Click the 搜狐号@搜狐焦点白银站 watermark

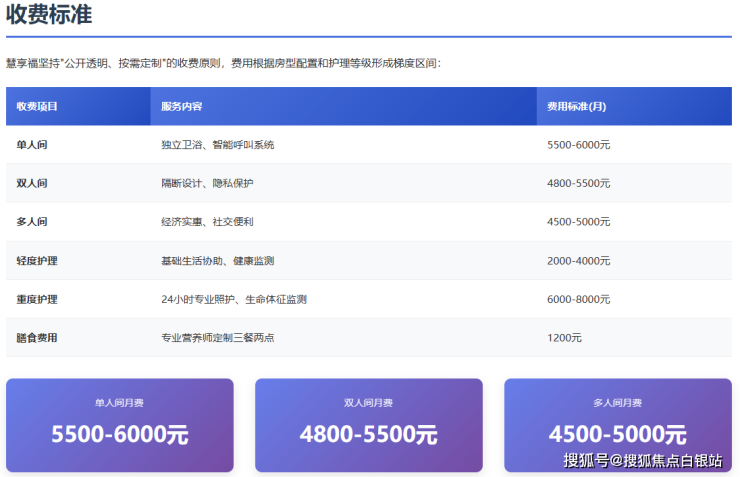(x=642, y=461)
